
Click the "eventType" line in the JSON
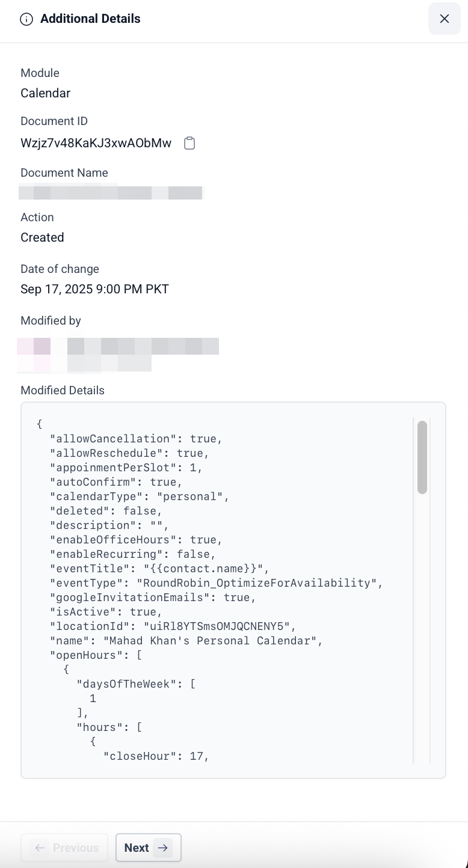click(x=217, y=583)
